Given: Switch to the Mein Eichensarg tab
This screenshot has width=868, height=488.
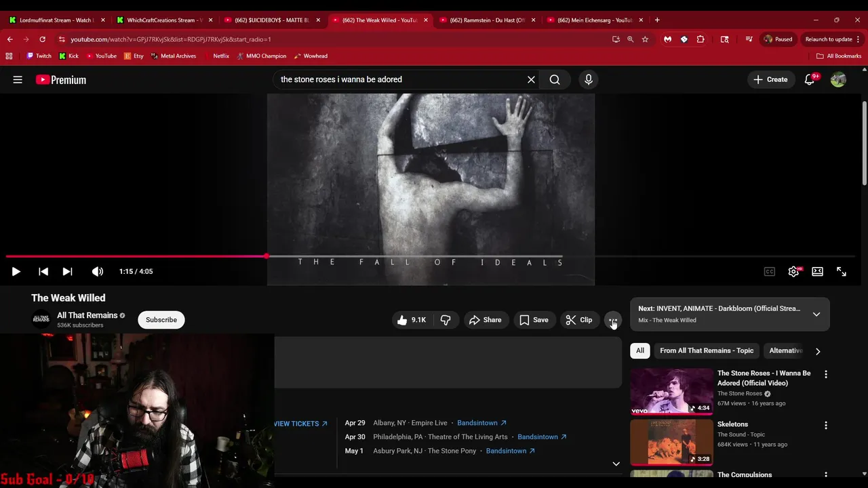Looking at the screenshot, I should [x=595, y=20].
